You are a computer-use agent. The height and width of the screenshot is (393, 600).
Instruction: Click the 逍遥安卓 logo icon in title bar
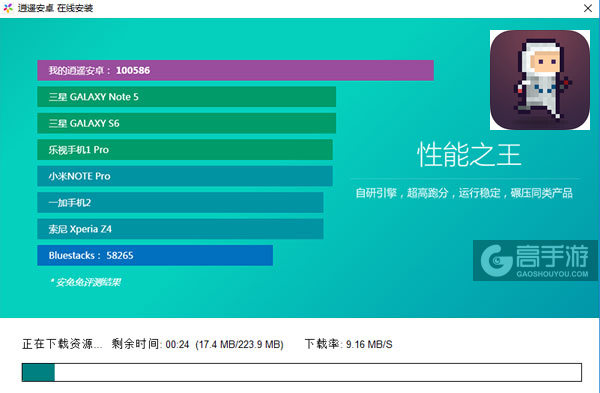(x=8, y=8)
